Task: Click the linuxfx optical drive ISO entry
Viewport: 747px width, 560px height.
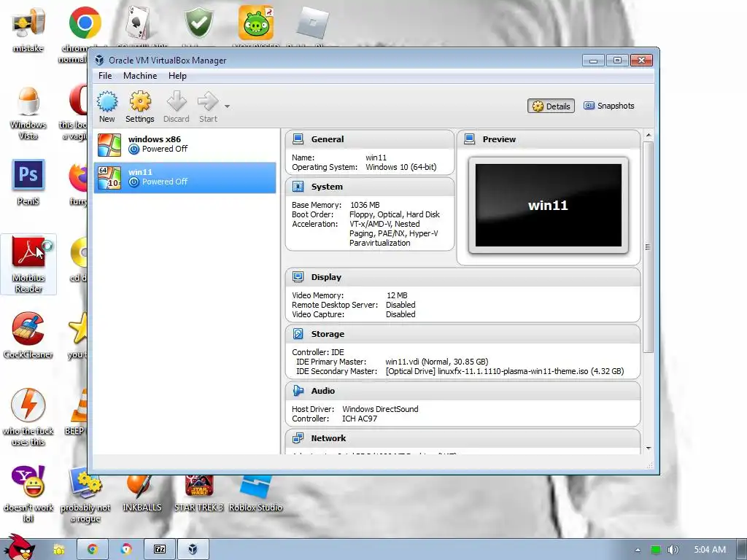Action: pos(505,371)
